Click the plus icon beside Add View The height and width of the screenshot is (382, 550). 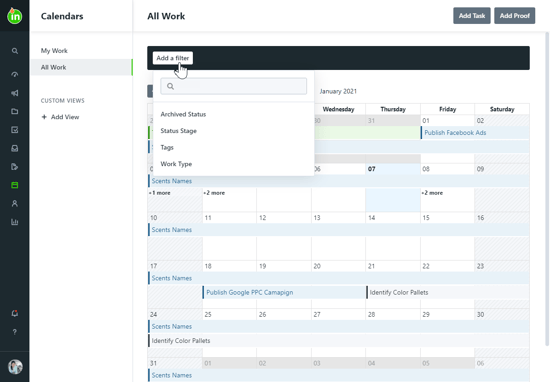pyautogui.click(x=44, y=117)
